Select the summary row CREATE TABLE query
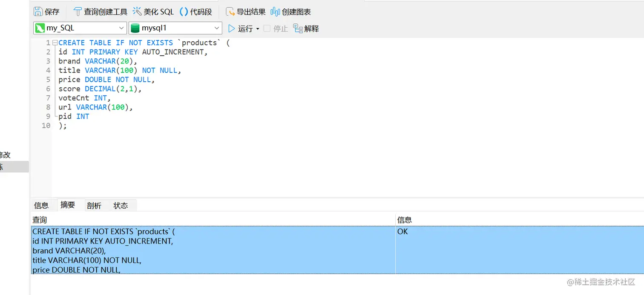644x295 pixels. pyautogui.click(x=213, y=250)
